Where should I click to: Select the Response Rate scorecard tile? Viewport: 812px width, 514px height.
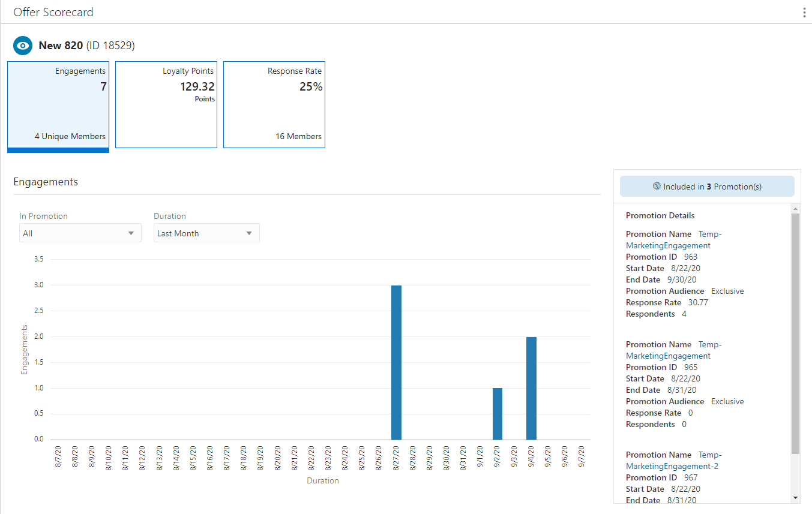pos(274,105)
